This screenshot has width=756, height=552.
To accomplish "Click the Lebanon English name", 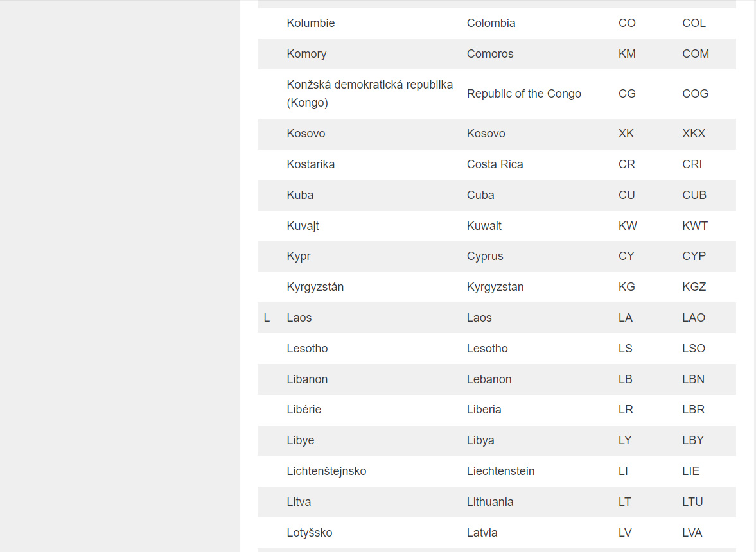I will (489, 379).
